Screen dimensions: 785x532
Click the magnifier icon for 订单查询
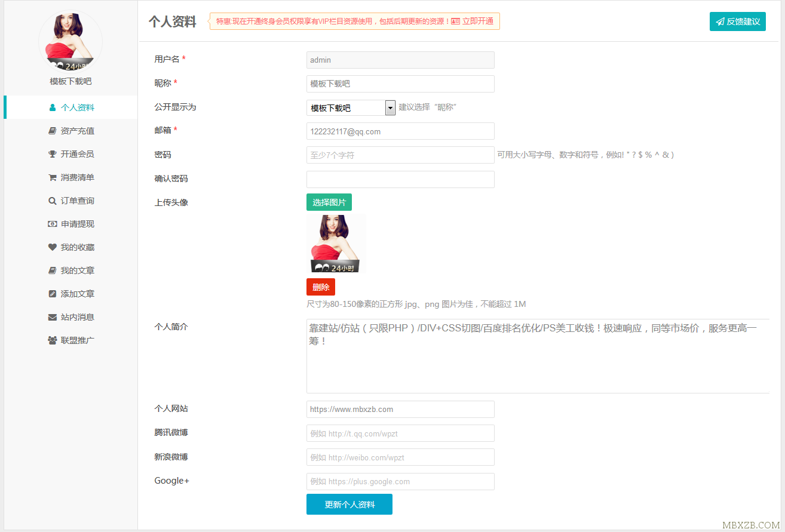click(x=53, y=201)
